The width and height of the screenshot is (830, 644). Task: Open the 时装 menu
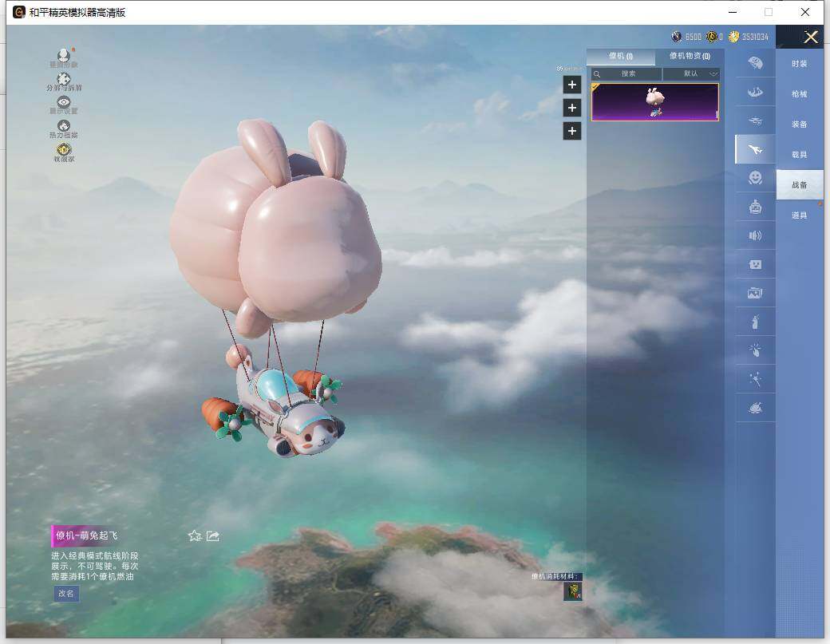tap(800, 64)
